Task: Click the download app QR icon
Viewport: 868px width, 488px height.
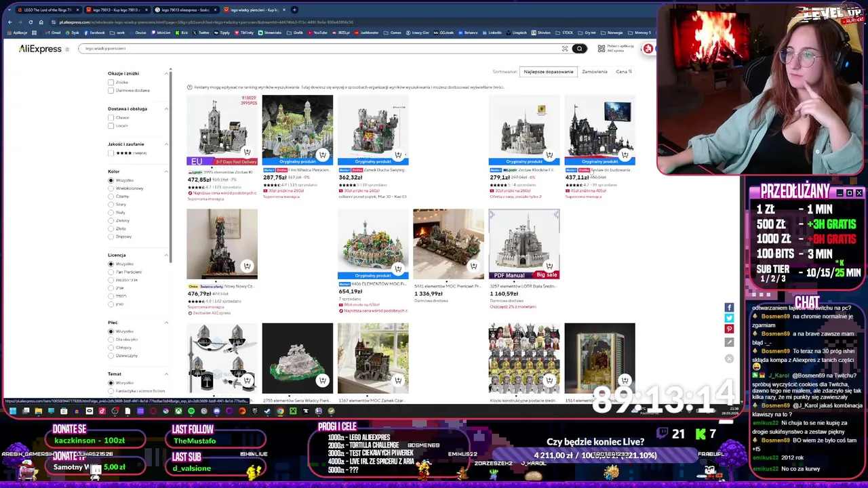Action: (601, 49)
